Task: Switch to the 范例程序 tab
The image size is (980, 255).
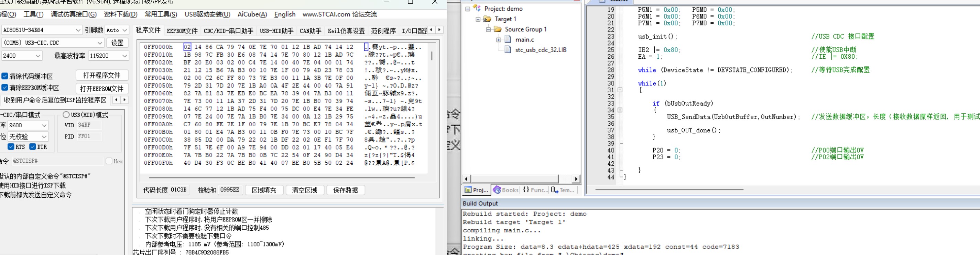Action: pos(383,31)
